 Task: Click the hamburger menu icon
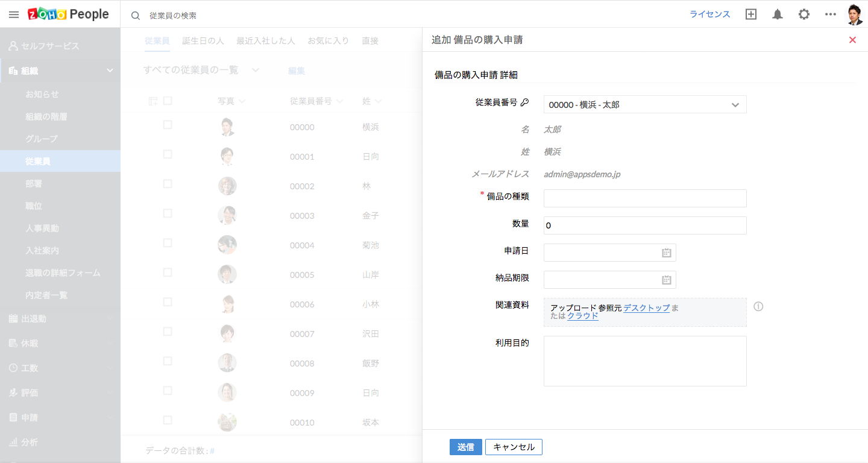click(x=14, y=15)
